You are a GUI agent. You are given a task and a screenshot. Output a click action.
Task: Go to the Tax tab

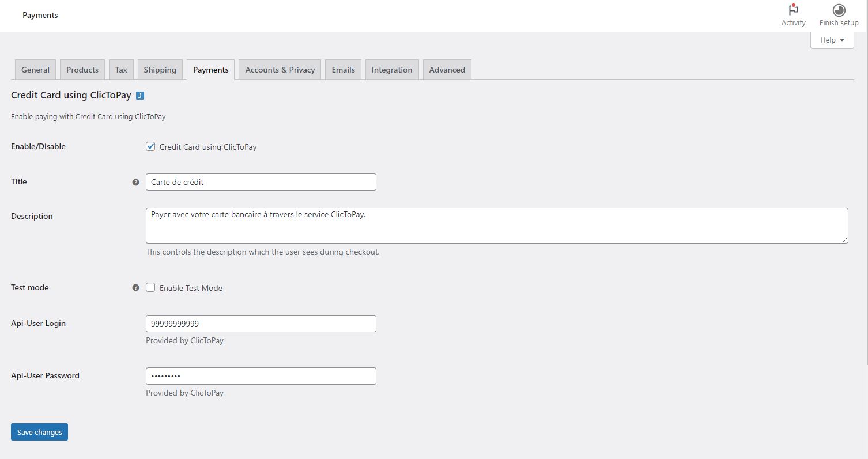pyautogui.click(x=121, y=70)
